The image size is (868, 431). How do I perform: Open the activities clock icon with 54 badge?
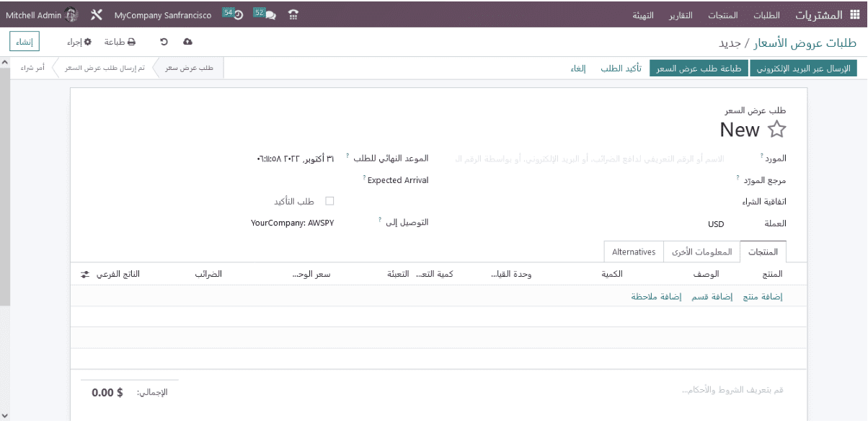(233, 14)
